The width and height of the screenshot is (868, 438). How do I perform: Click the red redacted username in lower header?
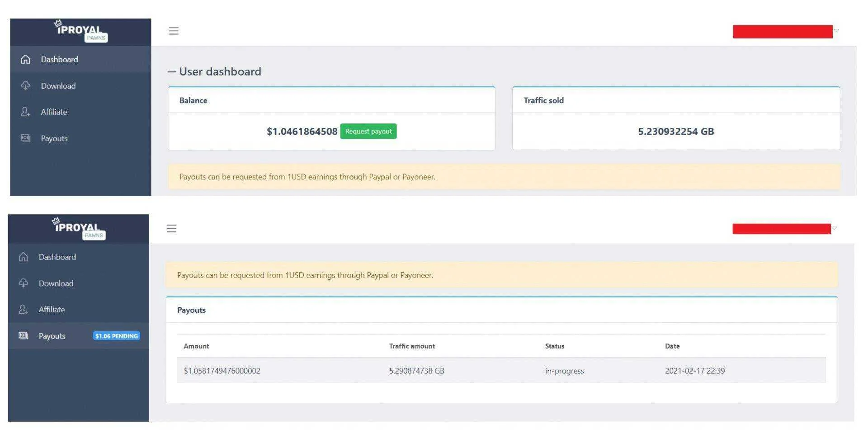pyautogui.click(x=782, y=229)
